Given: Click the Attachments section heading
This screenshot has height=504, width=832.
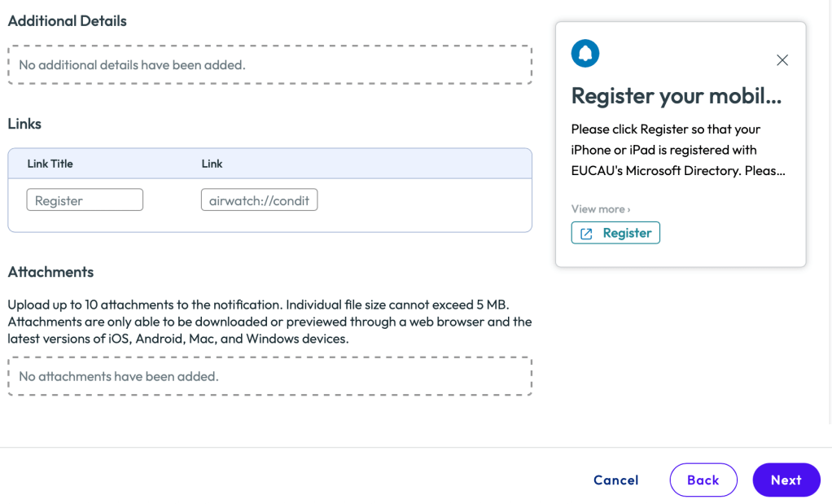Looking at the screenshot, I should [x=50, y=272].
